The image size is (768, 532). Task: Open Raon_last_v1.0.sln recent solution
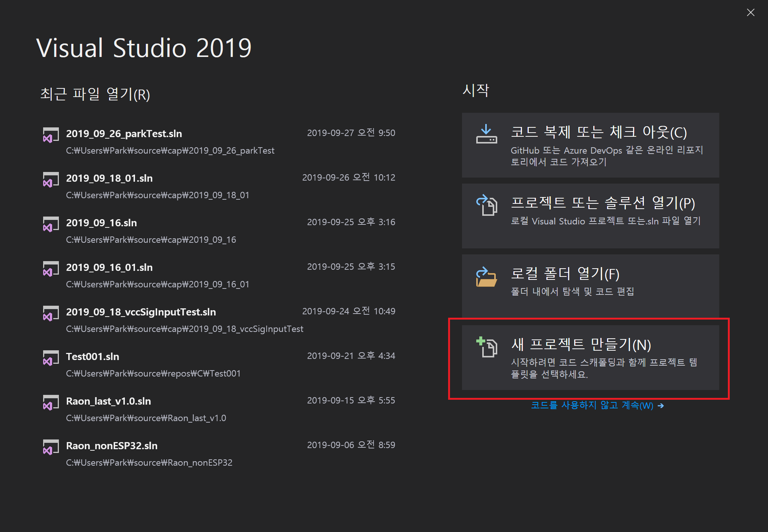click(x=108, y=401)
